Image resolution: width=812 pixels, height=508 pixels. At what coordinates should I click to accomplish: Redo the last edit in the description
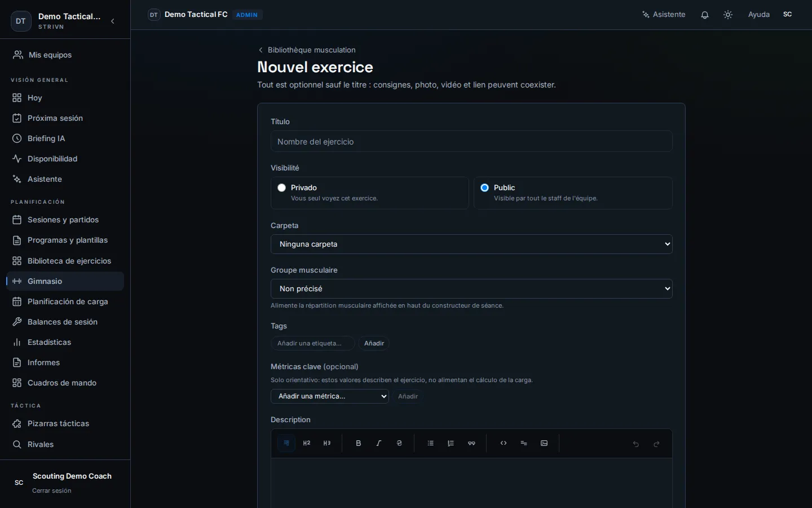656,444
